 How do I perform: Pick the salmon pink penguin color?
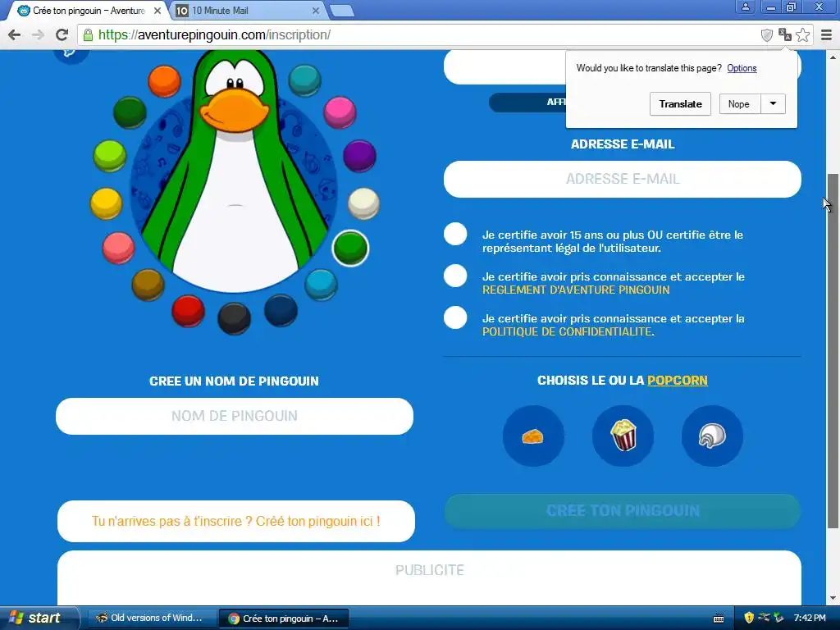pos(118,248)
